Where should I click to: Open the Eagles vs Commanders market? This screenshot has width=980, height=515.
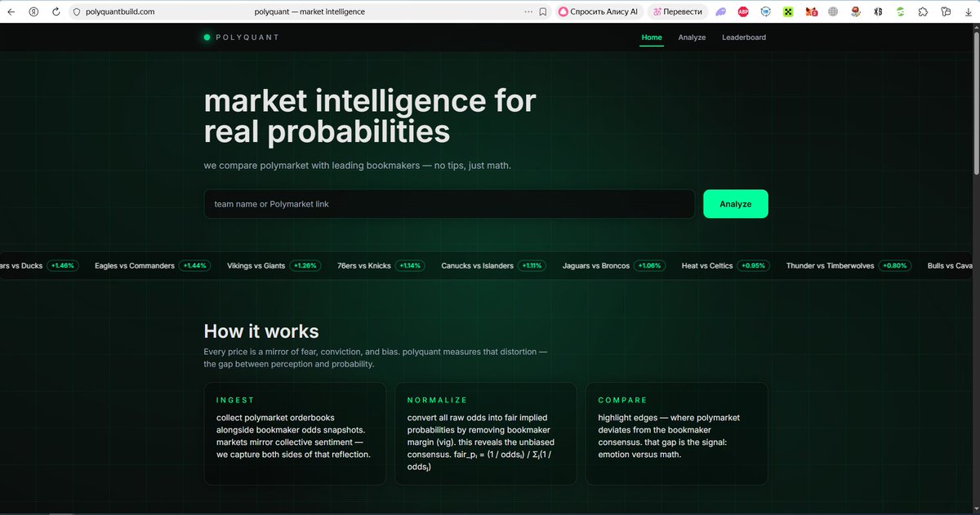[135, 265]
